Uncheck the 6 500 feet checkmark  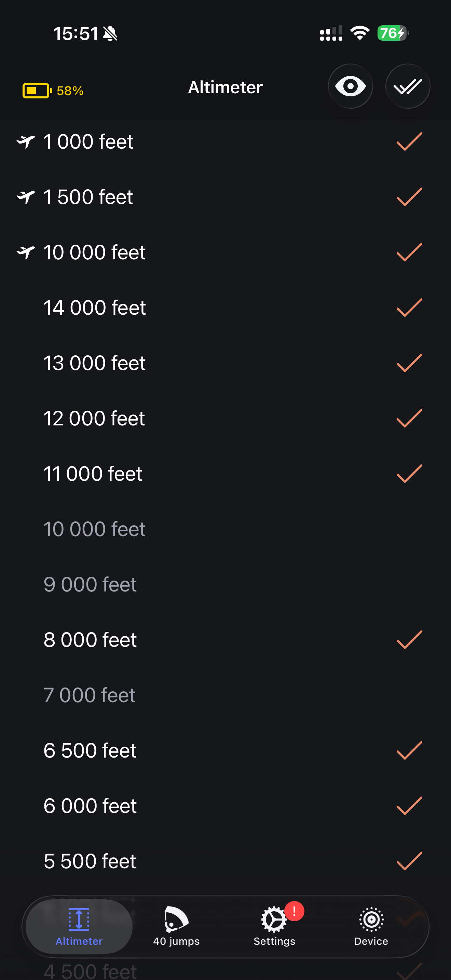coord(409,750)
